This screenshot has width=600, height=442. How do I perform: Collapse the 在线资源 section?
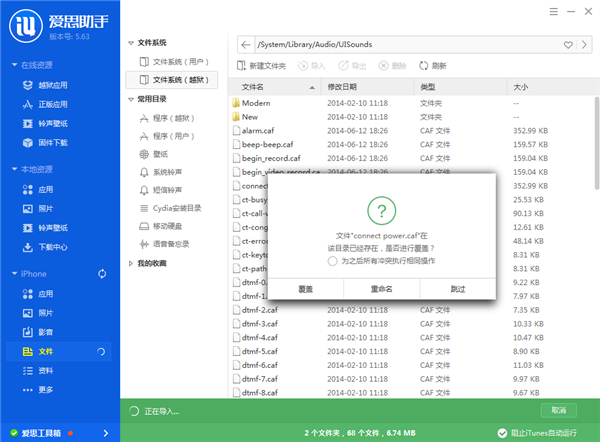tap(14, 65)
